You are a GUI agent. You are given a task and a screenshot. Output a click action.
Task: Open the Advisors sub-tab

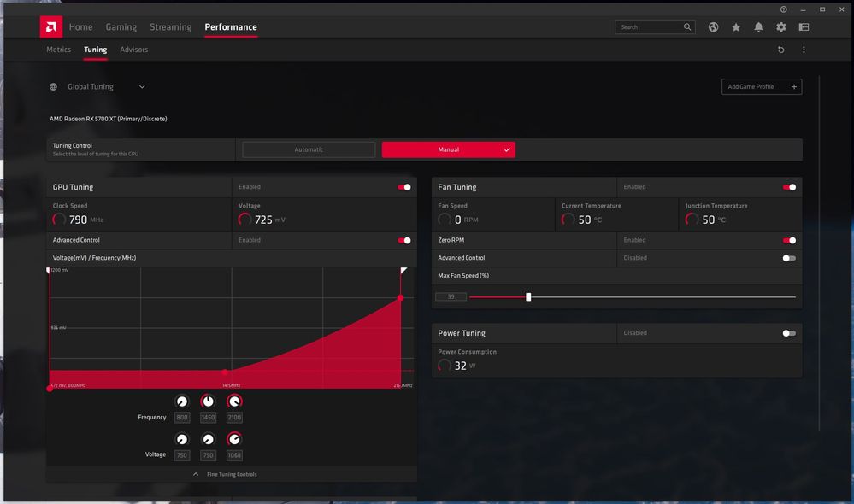click(x=134, y=50)
